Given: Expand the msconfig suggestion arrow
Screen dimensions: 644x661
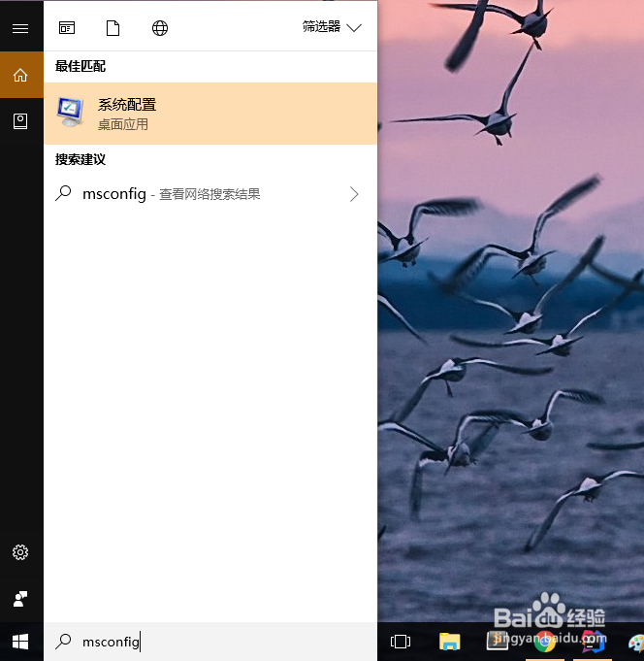Looking at the screenshot, I should coord(354,194).
